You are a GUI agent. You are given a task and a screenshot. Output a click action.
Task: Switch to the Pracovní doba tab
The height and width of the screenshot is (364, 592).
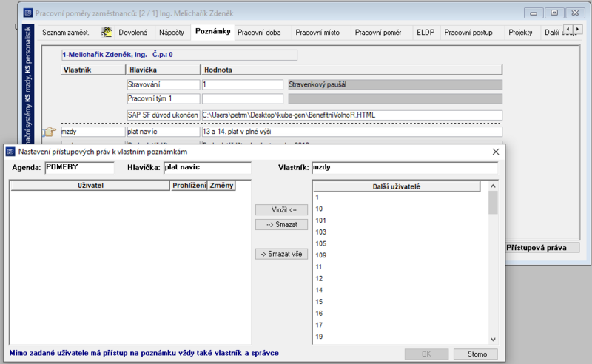point(259,33)
